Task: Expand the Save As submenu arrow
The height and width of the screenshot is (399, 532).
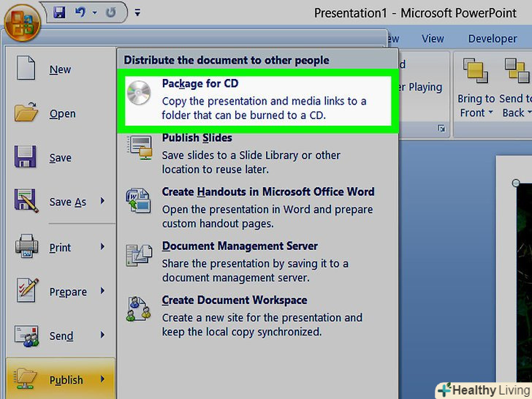Action: 102,201
